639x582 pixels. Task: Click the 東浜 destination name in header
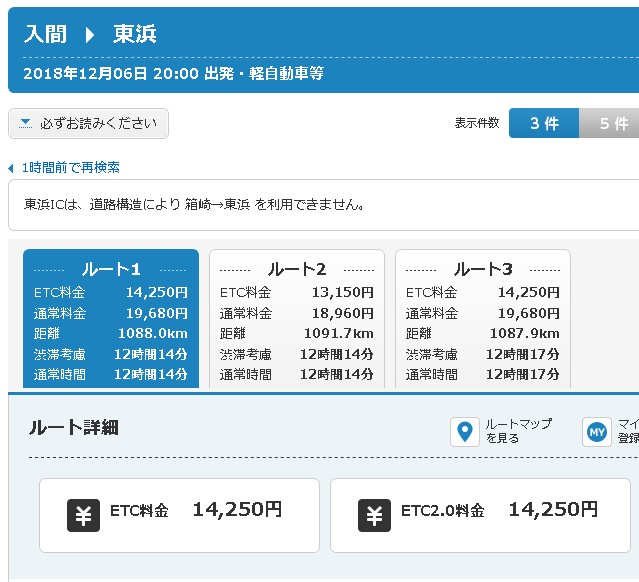tap(135, 35)
